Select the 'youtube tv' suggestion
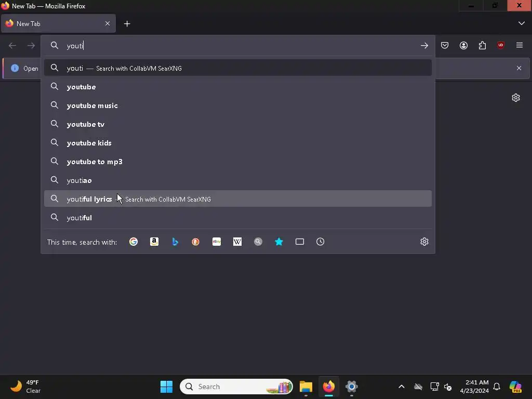The height and width of the screenshot is (399, 532). pyautogui.click(x=238, y=124)
